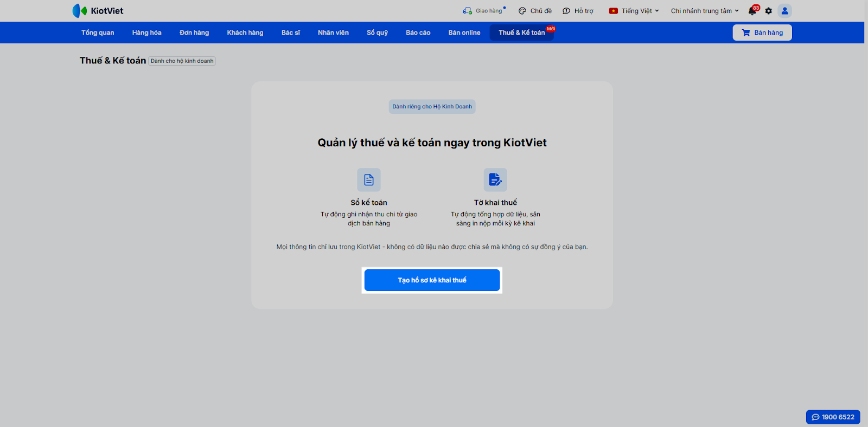Viewport: 868px width, 427px height.
Task: Click the Giao hàng delivery icon
Action: (x=467, y=11)
